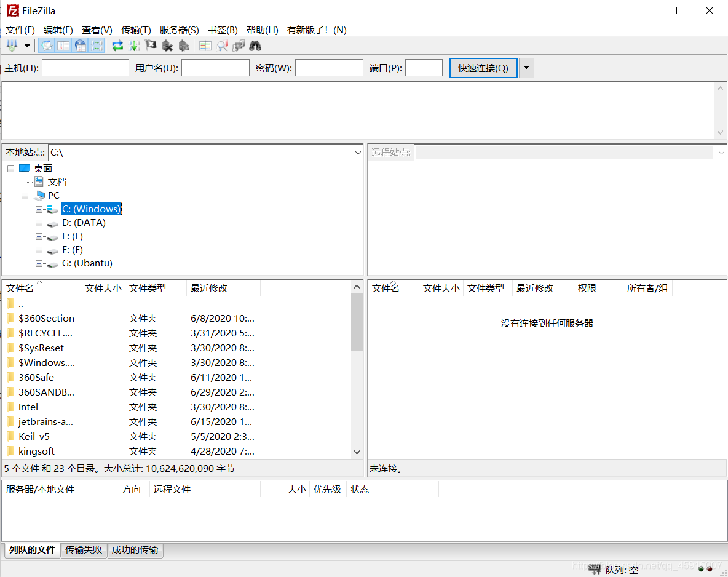
Task: Toggle directory comparison icon
Action: [x=222, y=46]
